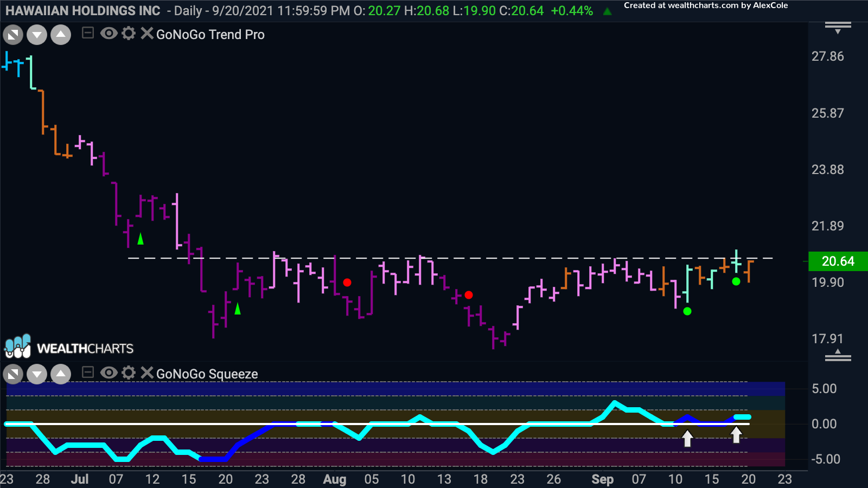Move GoNoGo Trend Pro panel down
Screen dimensions: 868x488
(x=37, y=36)
